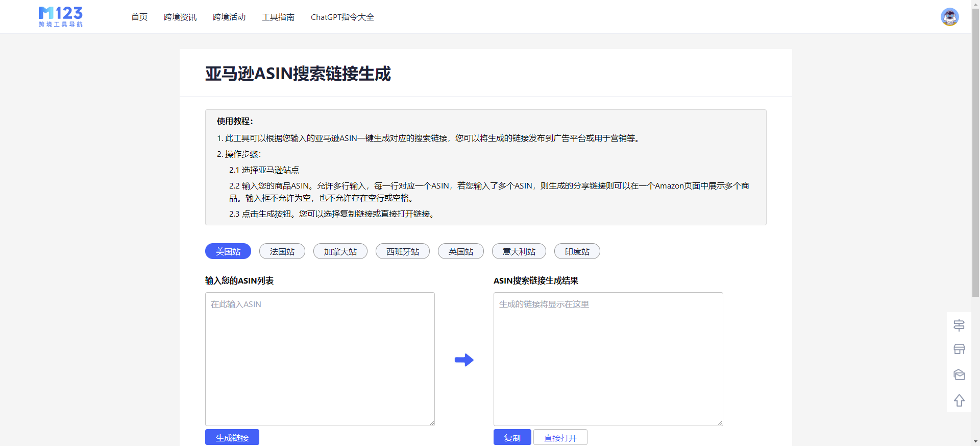Go to the 首页 nav item
The height and width of the screenshot is (446, 980).
coord(139,17)
